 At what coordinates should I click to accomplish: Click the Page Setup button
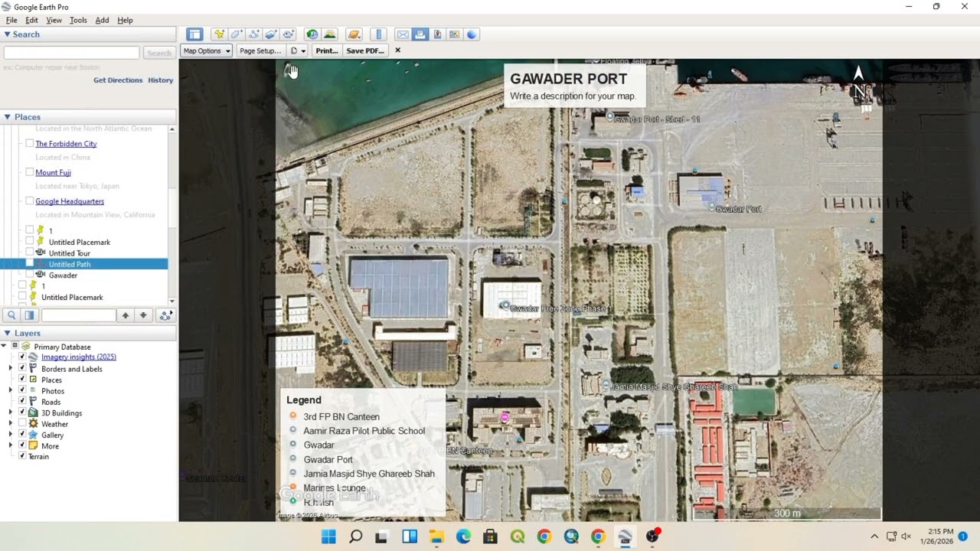260,51
